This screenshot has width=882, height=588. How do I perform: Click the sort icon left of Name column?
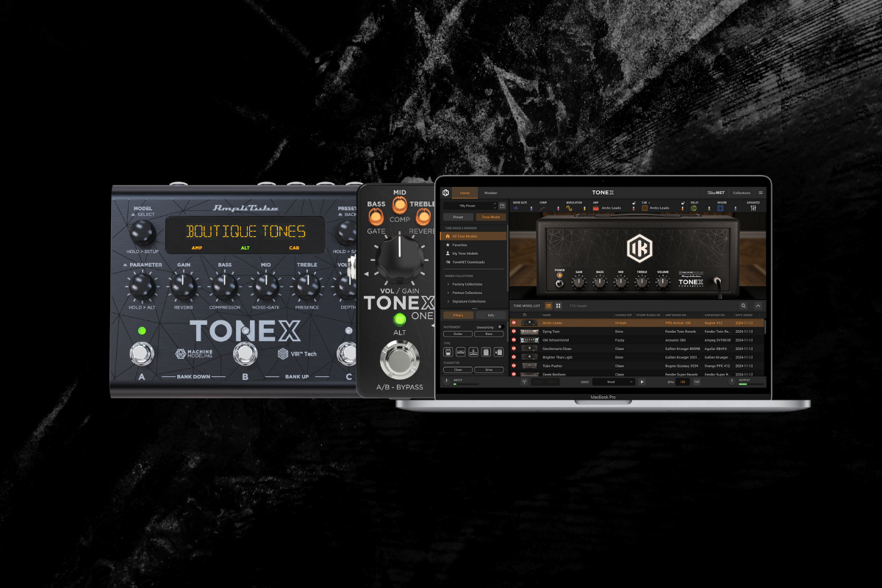[x=524, y=315]
